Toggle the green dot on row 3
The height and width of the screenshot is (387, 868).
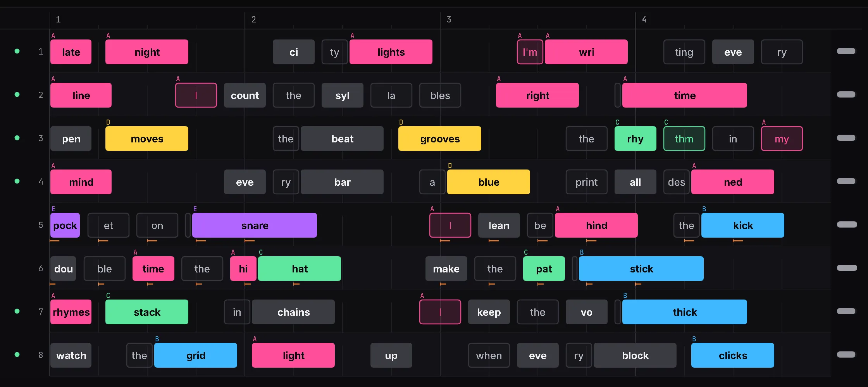click(x=17, y=138)
